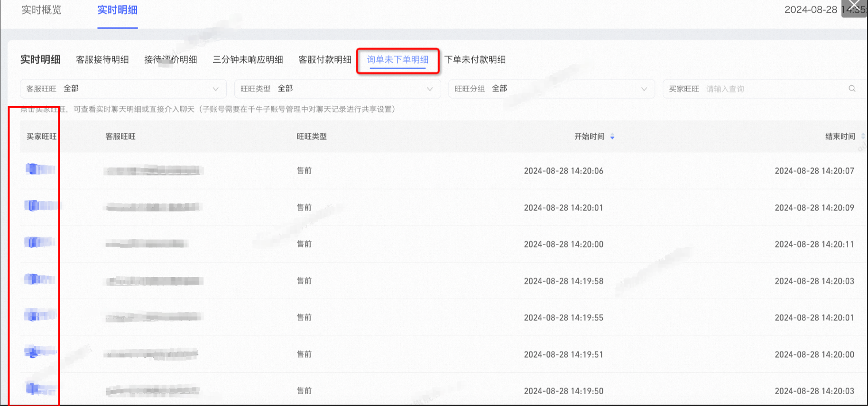Click start time 2024-08-28 14:20:00
This screenshot has height=406, width=868.
click(x=563, y=244)
